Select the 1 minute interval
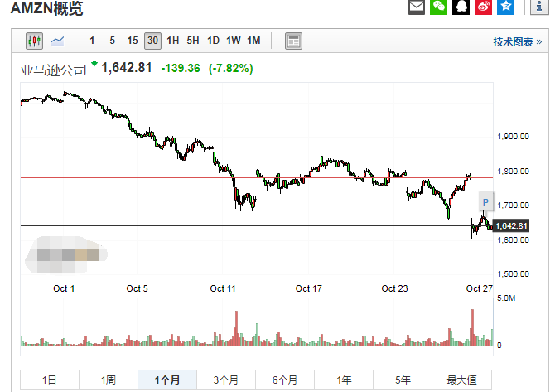 92,41
